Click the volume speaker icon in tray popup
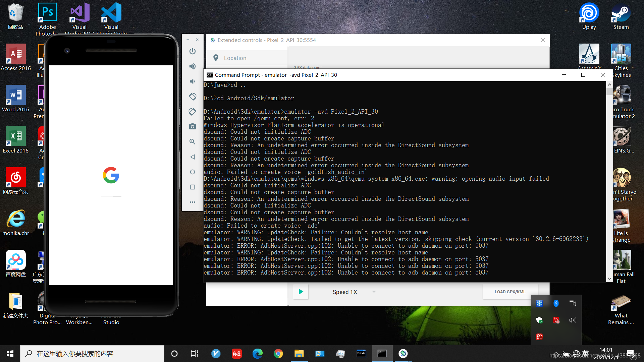 tap(573, 320)
